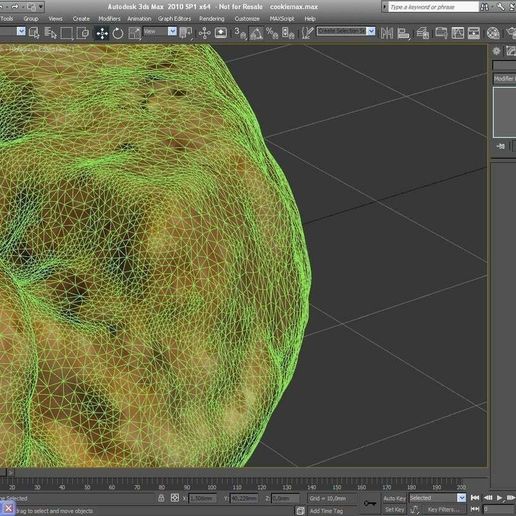
Task: Toggle 3D Snaps on toolbar
Action: [239, 33]
